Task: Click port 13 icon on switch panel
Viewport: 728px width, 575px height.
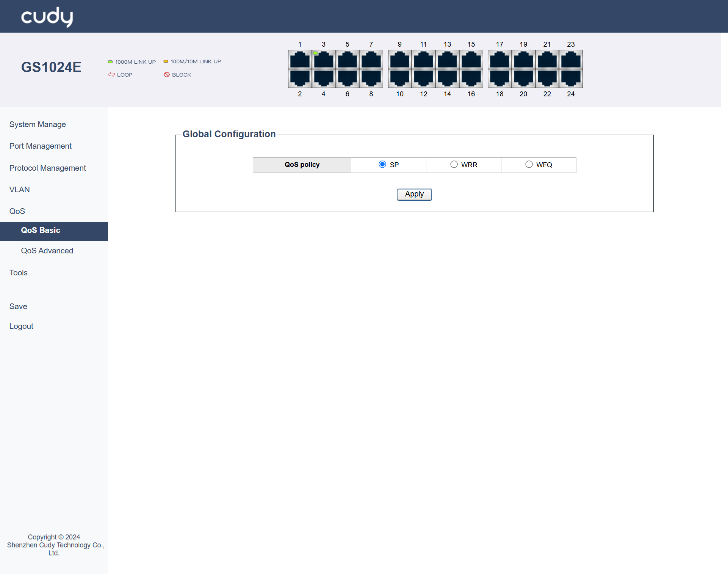Action: tap(448, 60)
